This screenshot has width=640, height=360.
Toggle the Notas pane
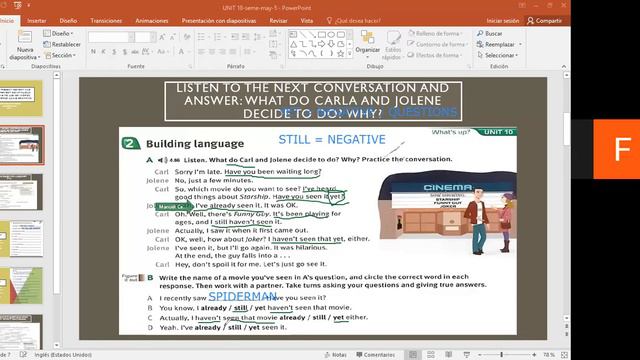(335, 355)
